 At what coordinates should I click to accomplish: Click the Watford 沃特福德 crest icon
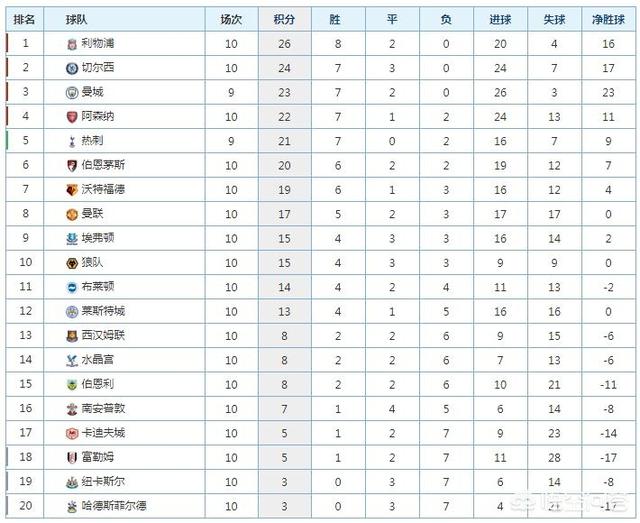pos(72,190)
